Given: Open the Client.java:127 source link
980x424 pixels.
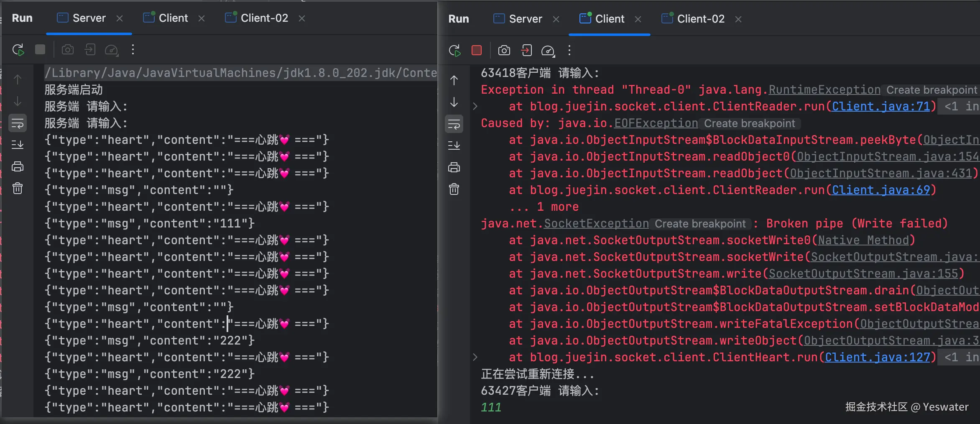Looking at the screenshot, I should 877,357.
